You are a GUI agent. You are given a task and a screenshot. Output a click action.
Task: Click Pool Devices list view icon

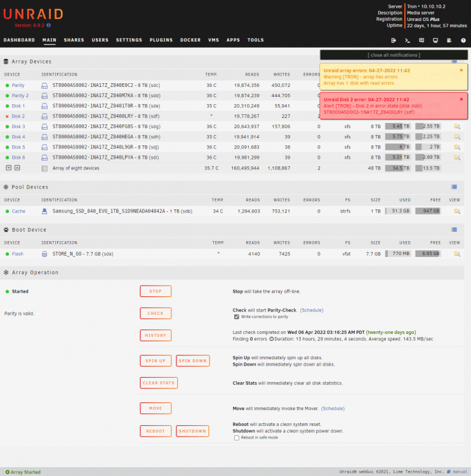(x=454, y=187)
